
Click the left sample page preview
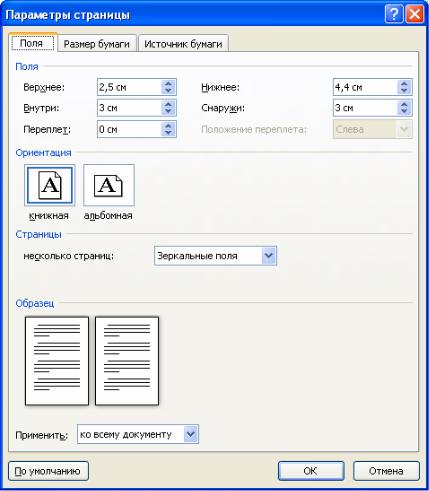coord(57,361)
